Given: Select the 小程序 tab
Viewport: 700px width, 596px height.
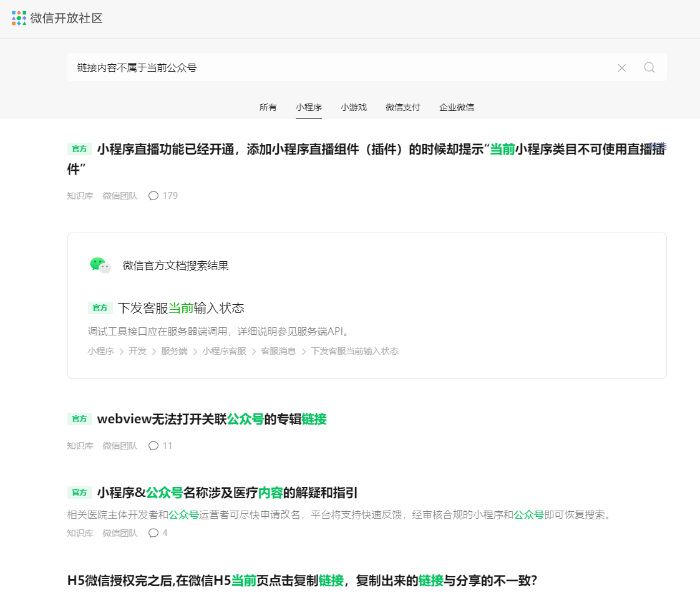Looking at the screenshot, I should (308, 107).
